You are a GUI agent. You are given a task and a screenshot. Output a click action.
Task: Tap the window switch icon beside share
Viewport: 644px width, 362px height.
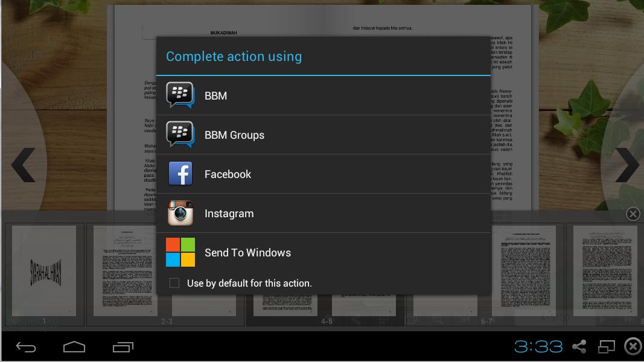[606, 346]
